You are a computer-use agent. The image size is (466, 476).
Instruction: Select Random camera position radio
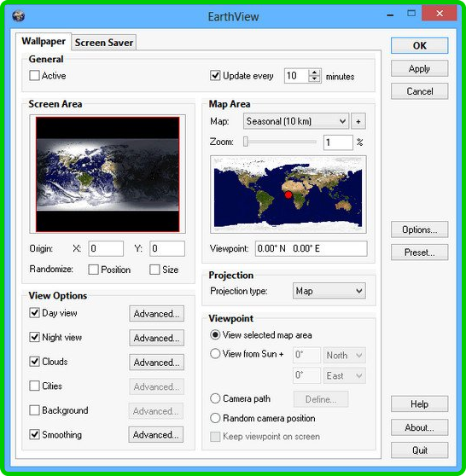(215, 418)
